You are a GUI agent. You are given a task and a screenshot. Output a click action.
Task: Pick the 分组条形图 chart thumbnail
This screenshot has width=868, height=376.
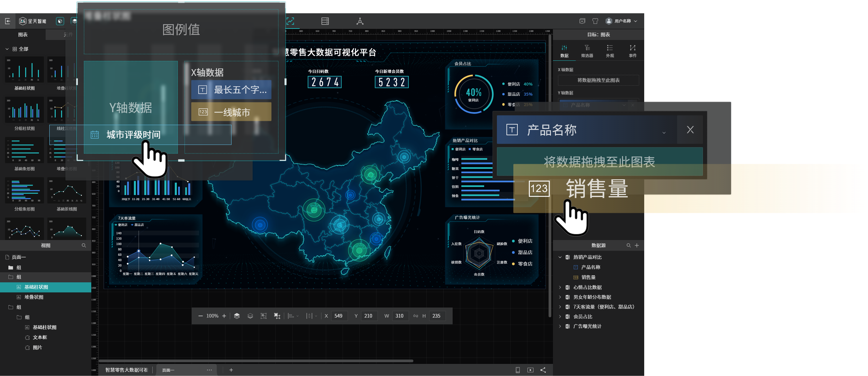[24, 191]
